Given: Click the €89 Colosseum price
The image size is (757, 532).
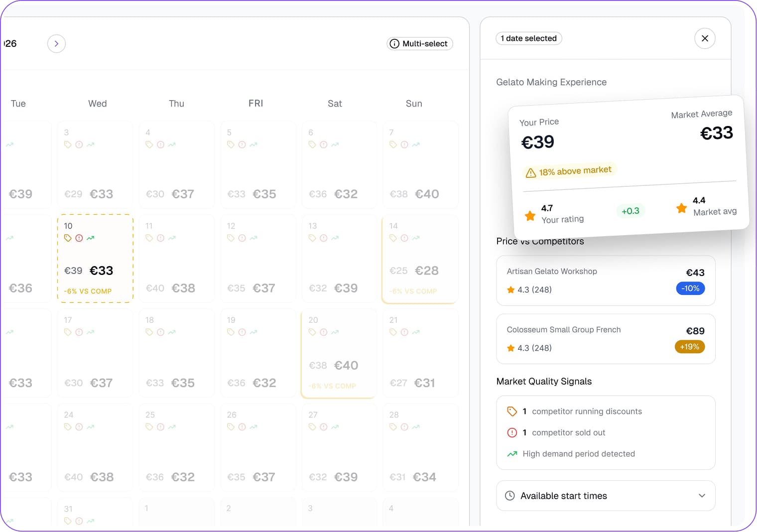Looking at the screenshot, I should tap(695, 331).
